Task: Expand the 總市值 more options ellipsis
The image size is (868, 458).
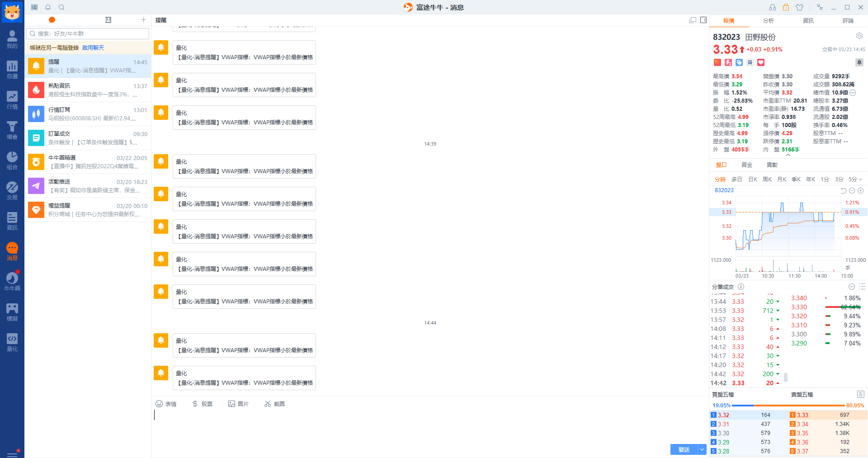Action: pyautogui.click(x=853, y=93)
